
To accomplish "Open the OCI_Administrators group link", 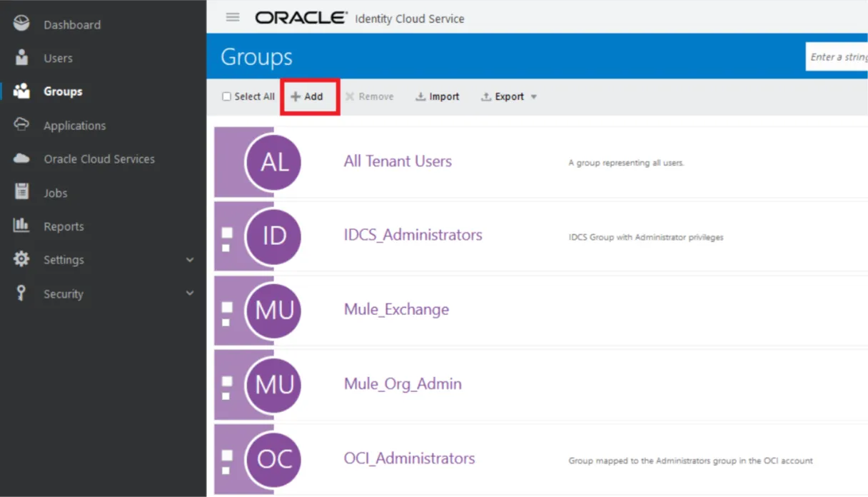I will click(x=409, y=458).
